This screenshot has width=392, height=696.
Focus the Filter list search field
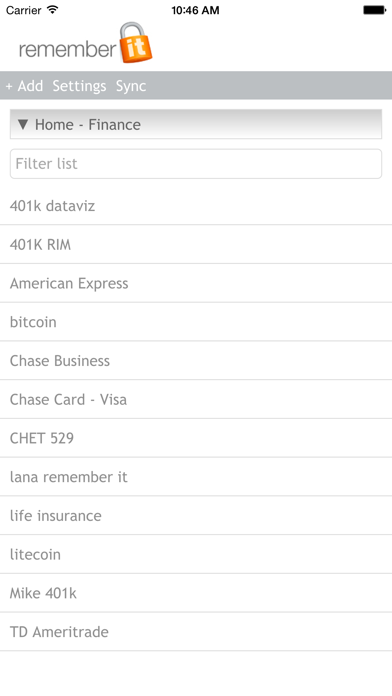point(196,164)
